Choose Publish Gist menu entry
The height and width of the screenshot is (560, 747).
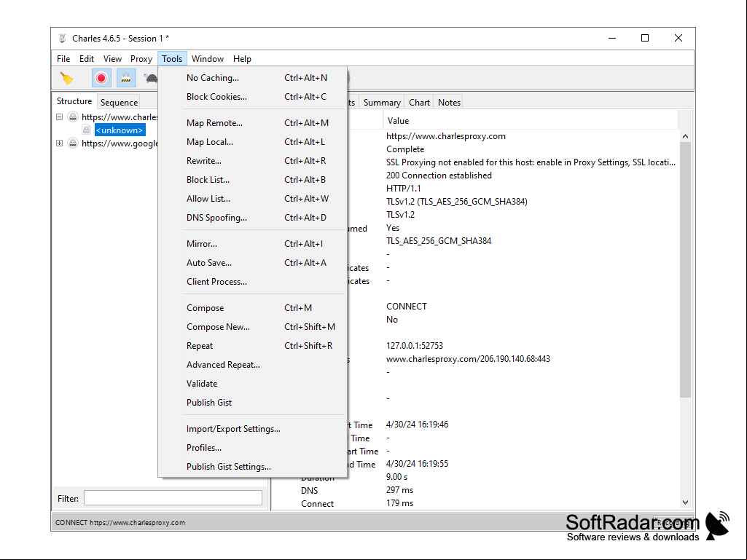coord(252,403)
